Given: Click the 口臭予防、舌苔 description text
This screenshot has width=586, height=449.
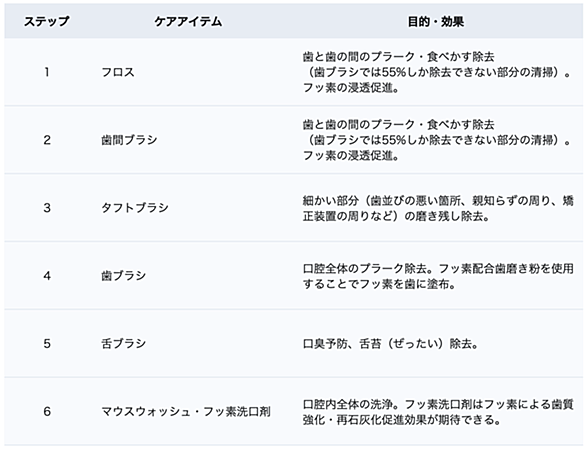Looking at the screenshot, I should coord(391,344).
